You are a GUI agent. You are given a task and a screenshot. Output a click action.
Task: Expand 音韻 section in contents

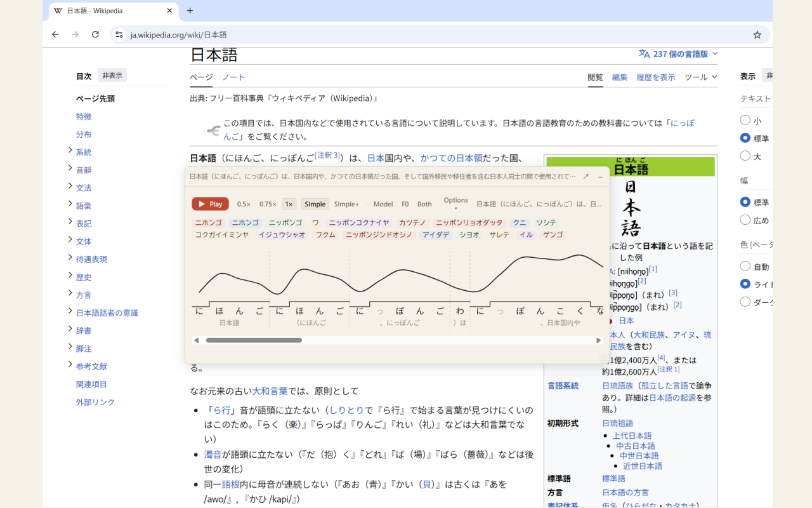[x=70, y=168]
